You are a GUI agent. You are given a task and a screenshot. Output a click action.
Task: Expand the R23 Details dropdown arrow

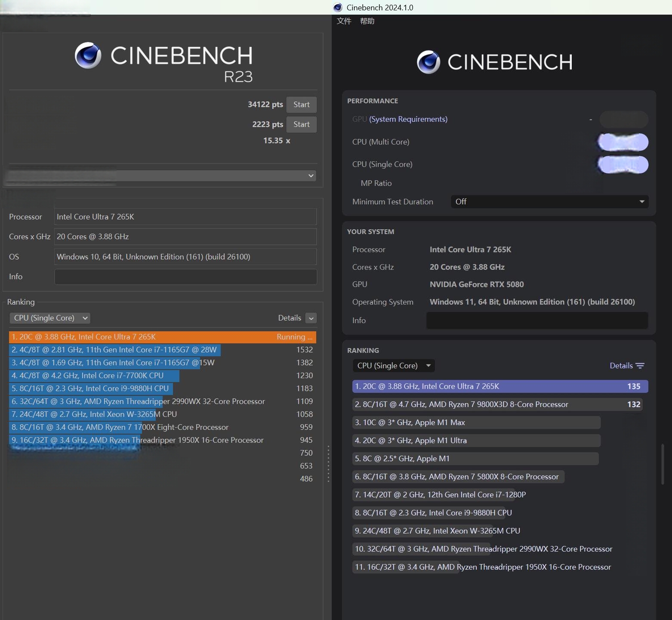pyautogui.click(x=311, y=318)
